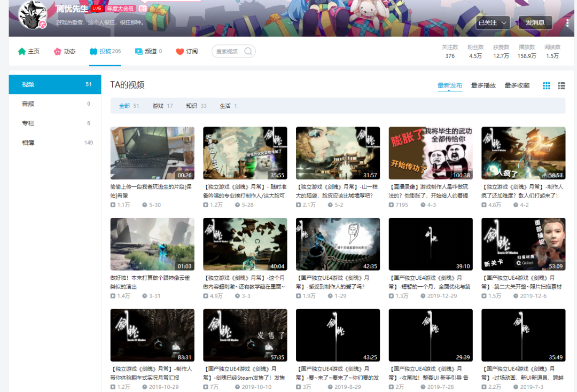Open the 31:57 video thumbnail
The height and width of the screenshot is (392, 577).
[x=338, y=153]
